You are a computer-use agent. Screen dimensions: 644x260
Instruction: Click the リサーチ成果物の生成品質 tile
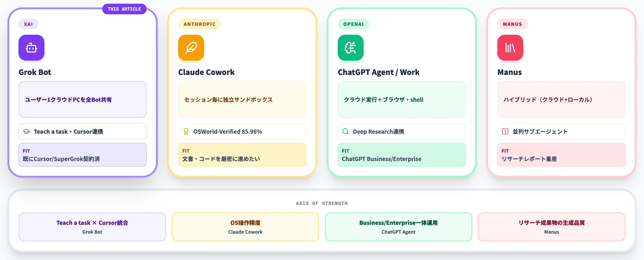(551, 227)
